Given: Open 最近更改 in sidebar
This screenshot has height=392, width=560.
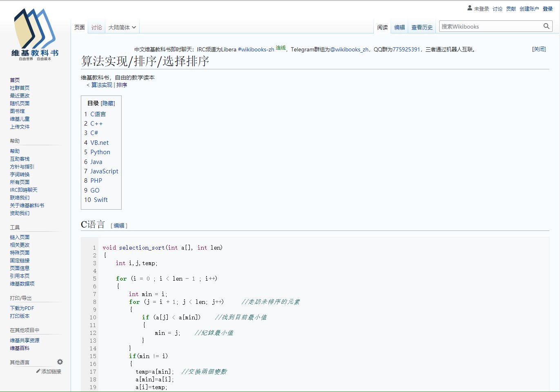Looking at the screenshot, I should 20,95.
